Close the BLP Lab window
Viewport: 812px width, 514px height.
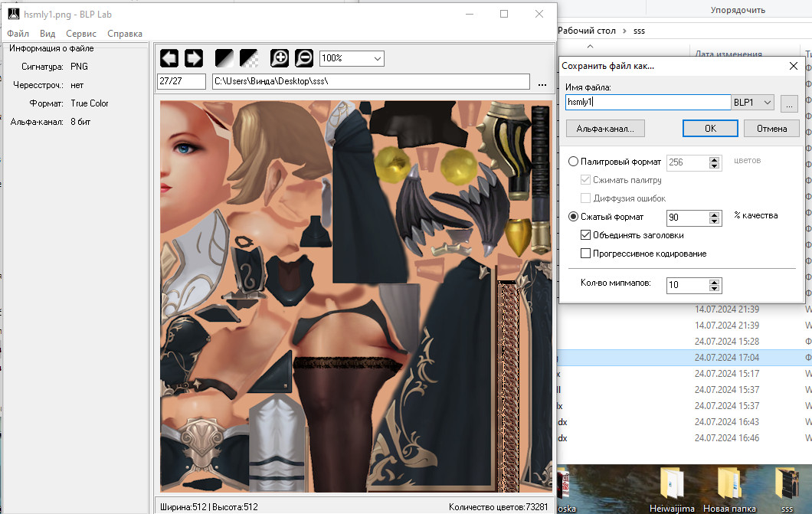click(x=539, y=14)
